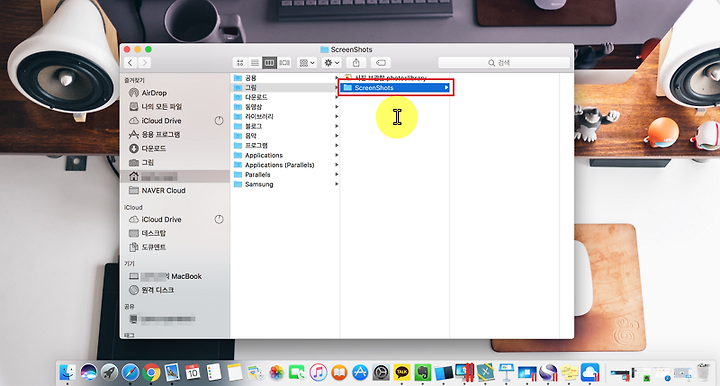The width and height of the screenshot is (720, 386).
Task: Expand the Applications (Parallels) folder arrow
Action: click(336, 165)
